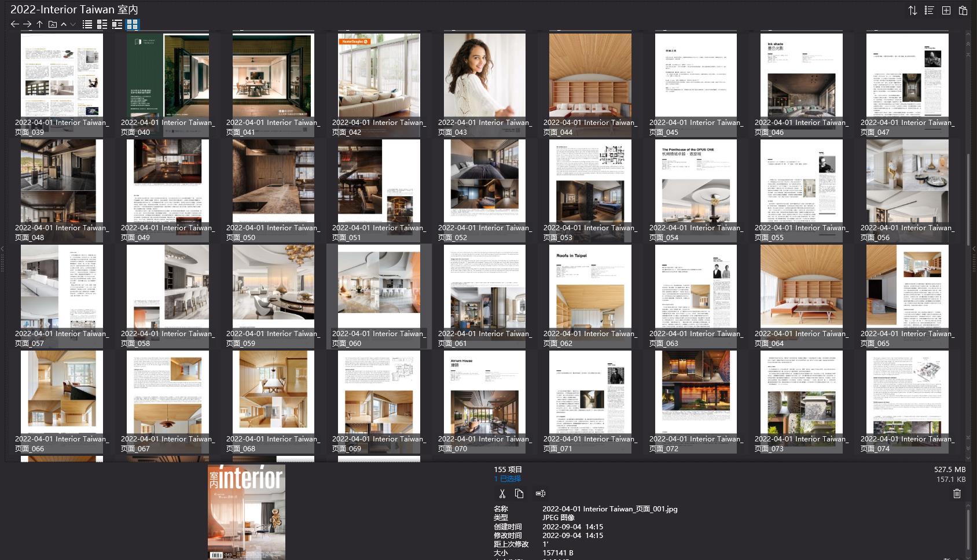This screenshot has height=560, width=977.
Task: Switch to details view mode
Action: [x=102, y=24]
